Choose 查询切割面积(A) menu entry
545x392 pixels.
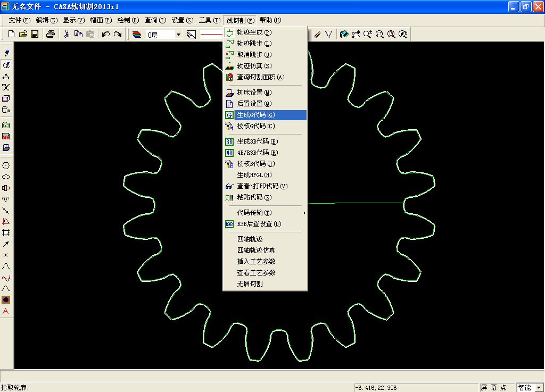click(x=265, y=77)
